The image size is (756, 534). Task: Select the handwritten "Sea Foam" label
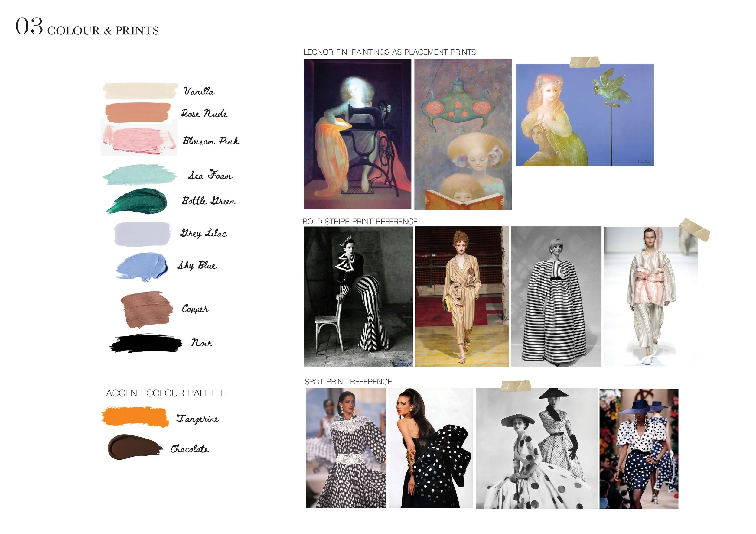[x=210, y=175]
